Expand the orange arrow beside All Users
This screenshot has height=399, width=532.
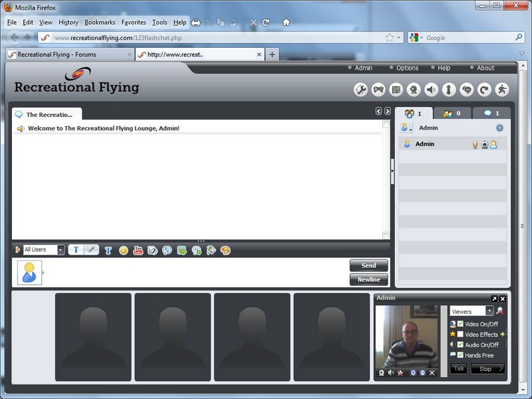pyautogui.click(x=17, y=250)
